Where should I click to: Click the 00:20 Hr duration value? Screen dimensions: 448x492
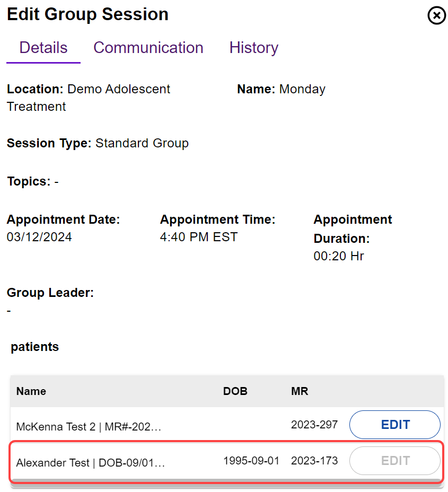coord(339,256)
